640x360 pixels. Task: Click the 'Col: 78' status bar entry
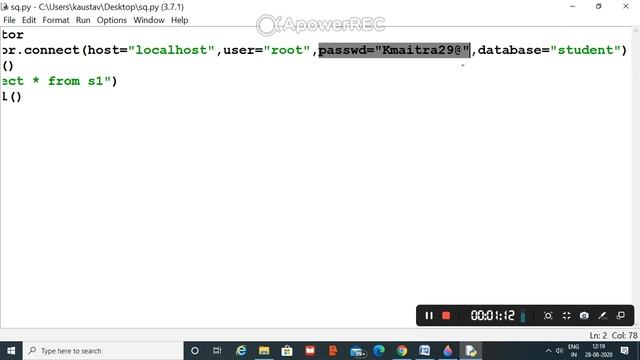point(624,336)
